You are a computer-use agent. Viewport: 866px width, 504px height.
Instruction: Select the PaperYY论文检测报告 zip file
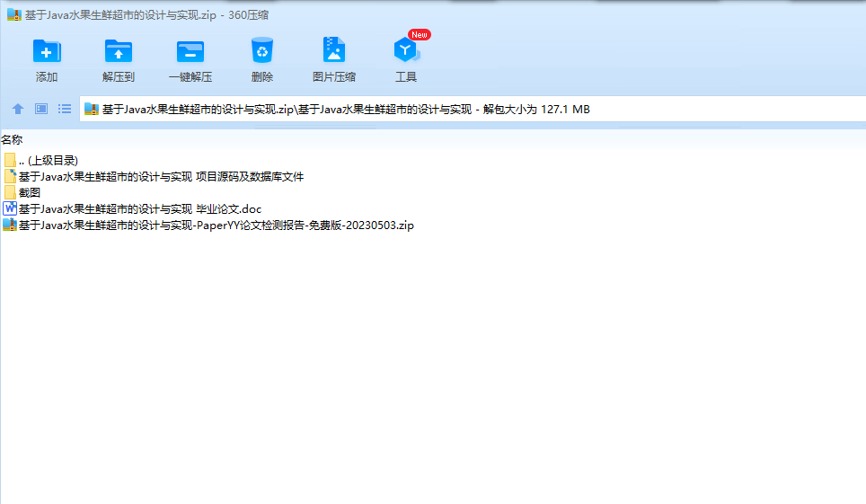click(x=208, y=225)
